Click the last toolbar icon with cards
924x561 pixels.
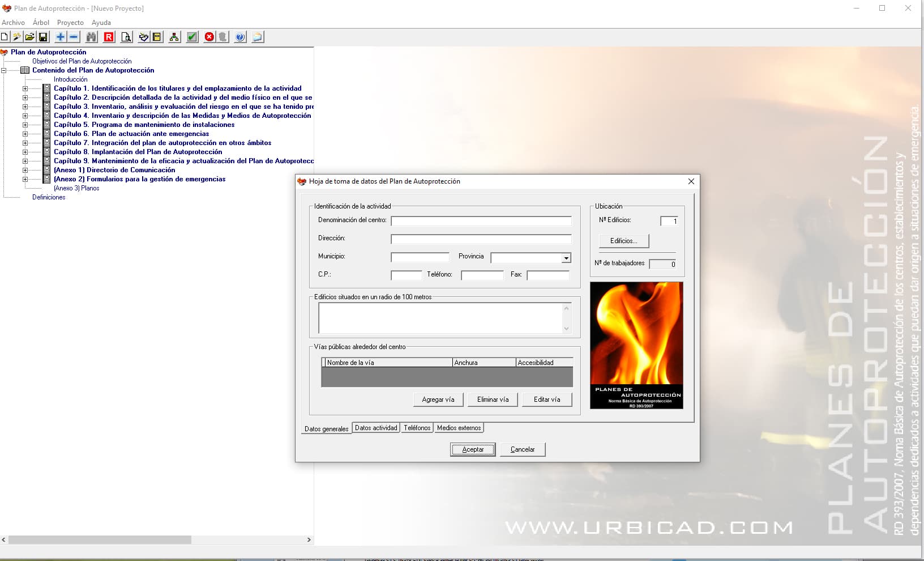(x=258, y=37)
